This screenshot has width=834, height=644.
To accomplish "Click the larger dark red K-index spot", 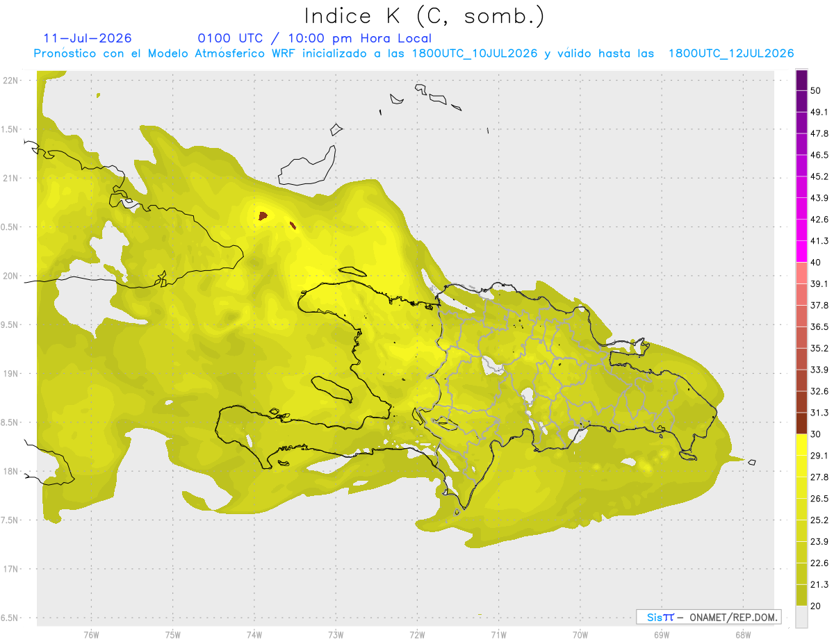I will click(x=263, y=216).
